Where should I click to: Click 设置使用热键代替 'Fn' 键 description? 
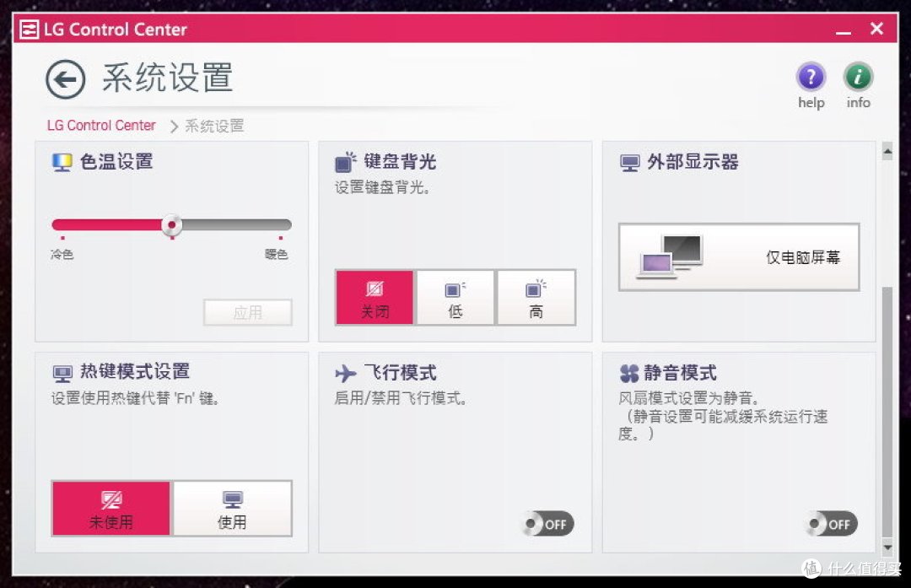click(x=135, y=398)
